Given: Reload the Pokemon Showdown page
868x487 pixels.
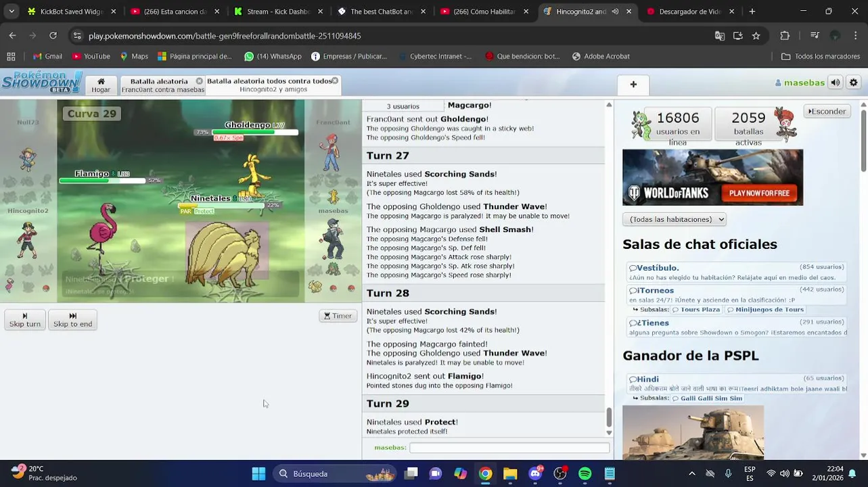Looking at the screenshot, I should click(53, 36).
